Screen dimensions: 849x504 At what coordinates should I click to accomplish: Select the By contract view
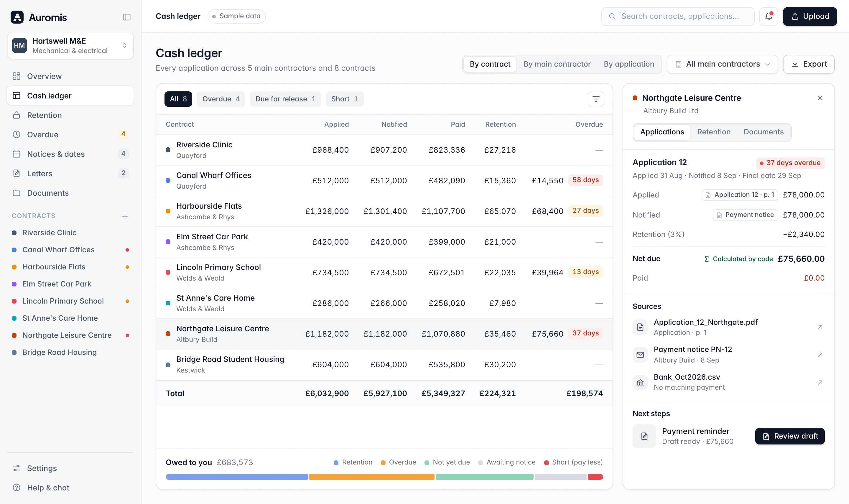point(490,64)
